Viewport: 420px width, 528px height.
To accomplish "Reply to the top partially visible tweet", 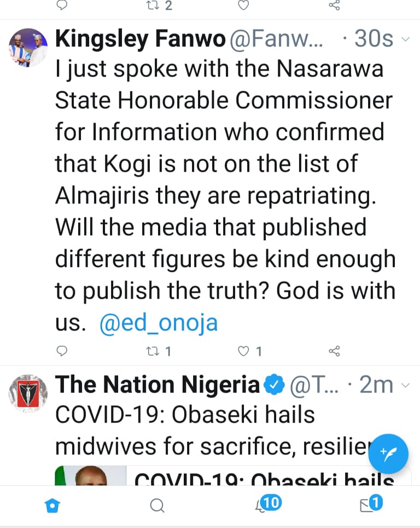I will (62, 5).
